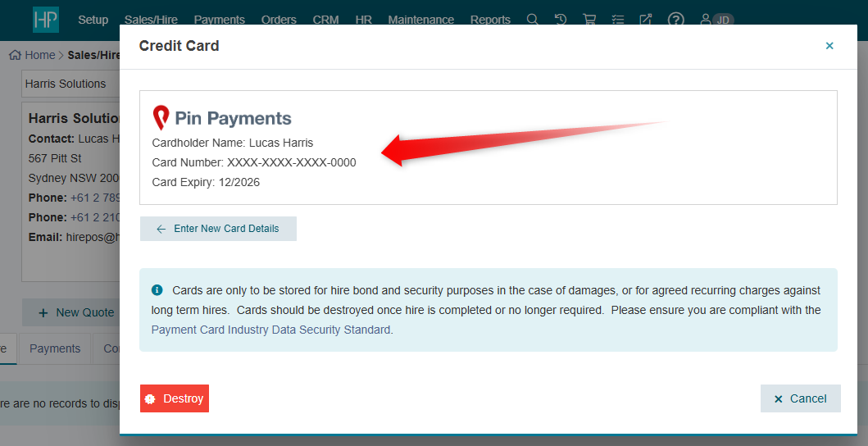Open the Payments menu in navbar
Viewport: 868px width, 446px height.
click(x=219, y=20)
